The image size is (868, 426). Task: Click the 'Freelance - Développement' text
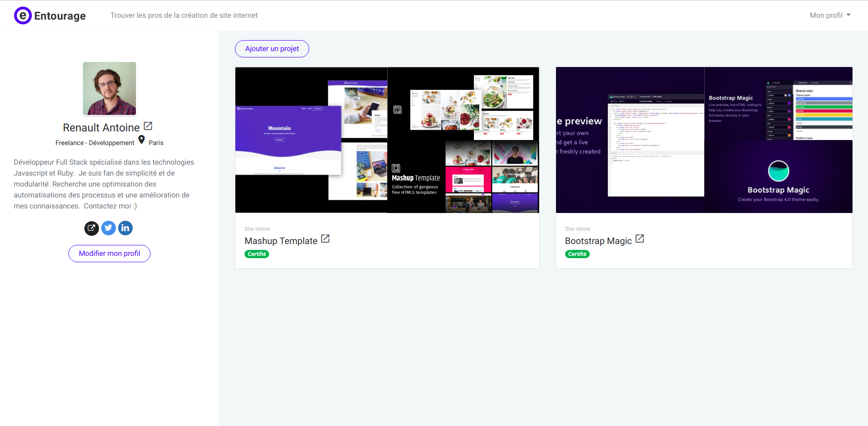pos(95,143)
